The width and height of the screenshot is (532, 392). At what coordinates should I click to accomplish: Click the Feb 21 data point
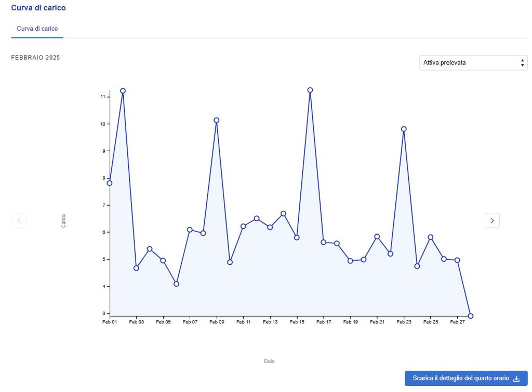377,237
